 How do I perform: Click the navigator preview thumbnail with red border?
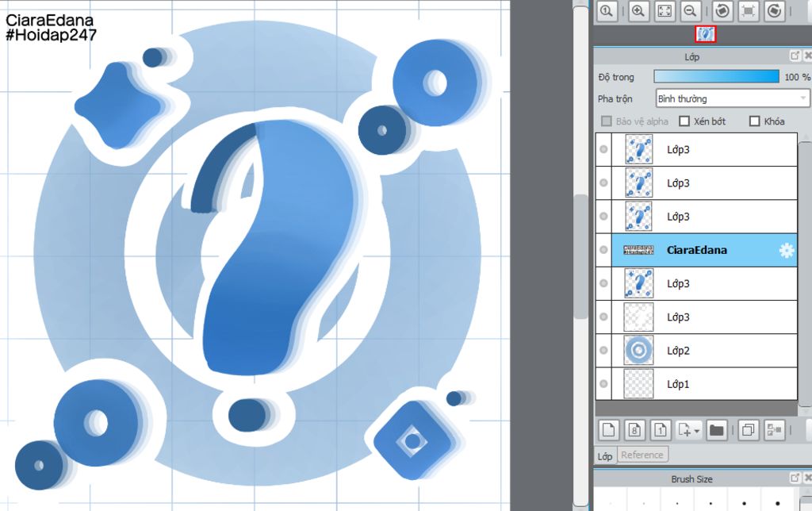pos(705,34)
